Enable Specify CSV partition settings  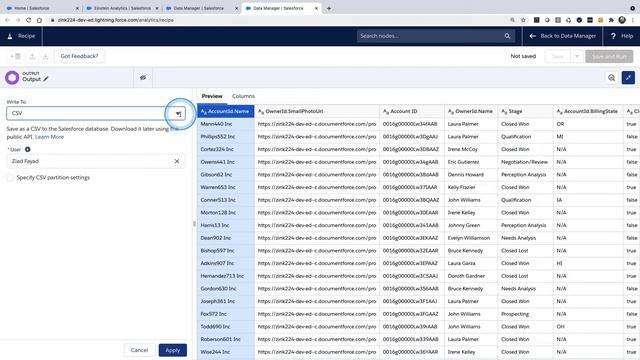click(10, 178)
